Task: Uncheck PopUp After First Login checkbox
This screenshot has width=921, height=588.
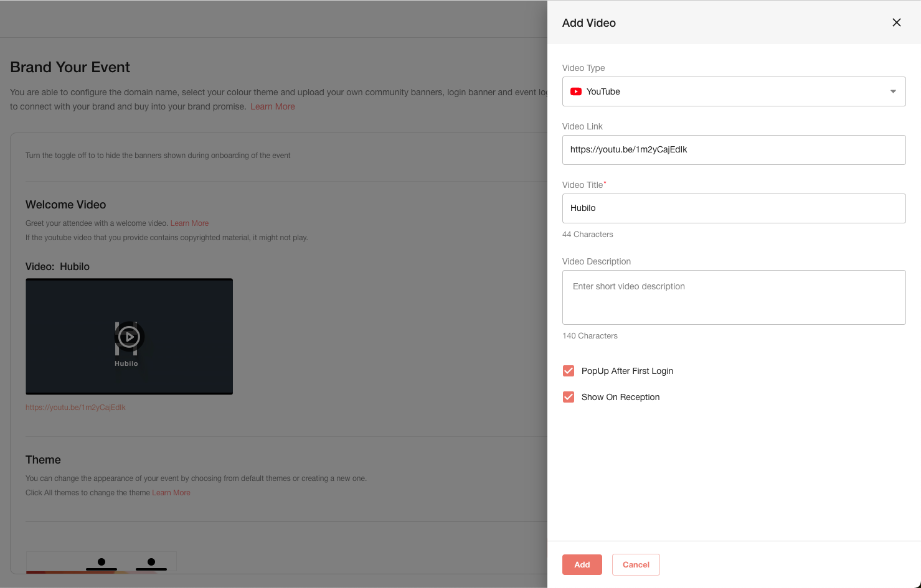Action: [569, 371]
